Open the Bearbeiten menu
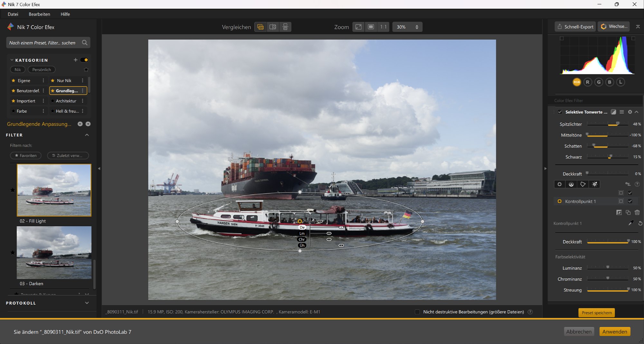This screenshot has height=344, width=644. 39,14
